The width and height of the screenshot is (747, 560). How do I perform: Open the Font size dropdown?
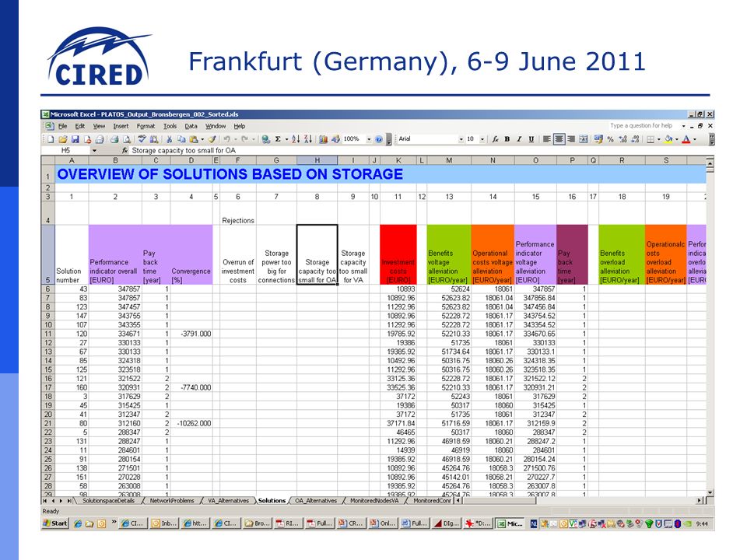(482, 139)
